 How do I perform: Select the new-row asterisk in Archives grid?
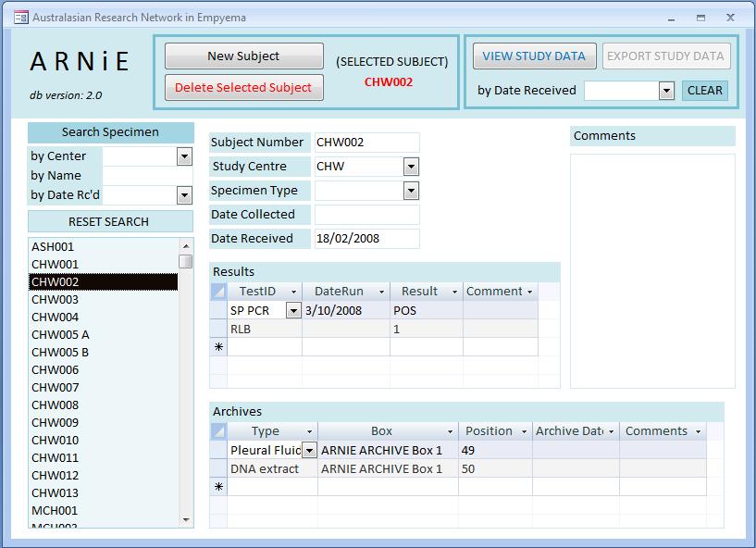coord(218,487)
